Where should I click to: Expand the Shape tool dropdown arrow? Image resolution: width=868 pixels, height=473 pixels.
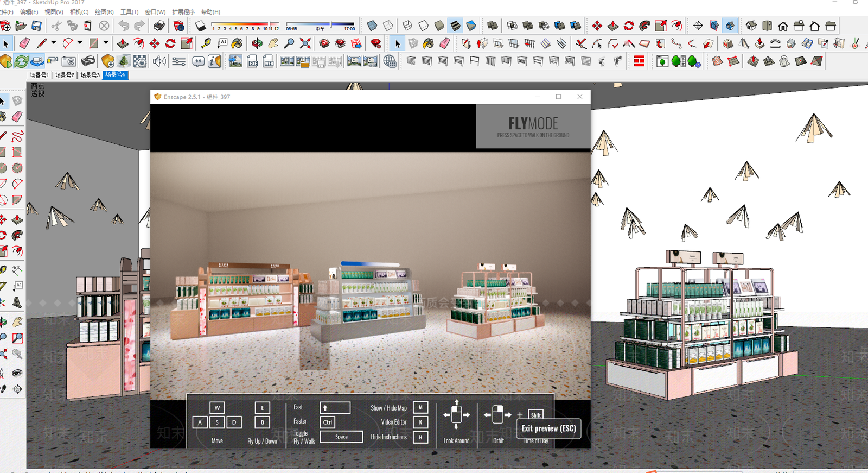pos(106,43)
